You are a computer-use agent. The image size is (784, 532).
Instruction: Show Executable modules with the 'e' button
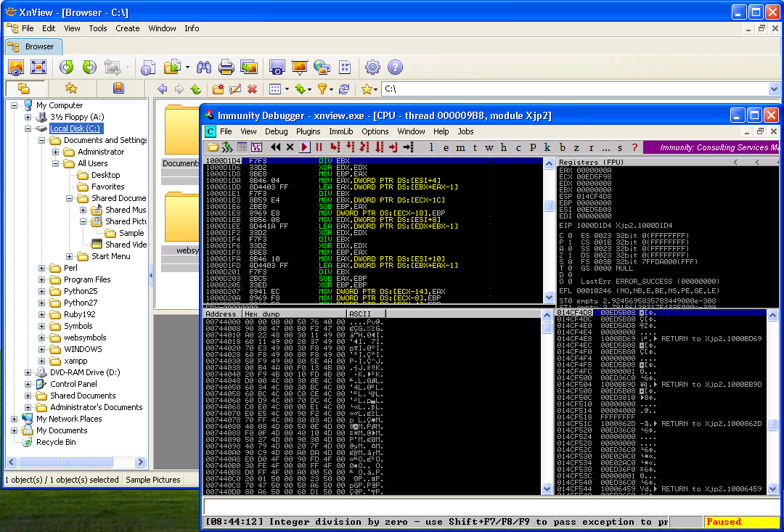(x=446, y=147)
